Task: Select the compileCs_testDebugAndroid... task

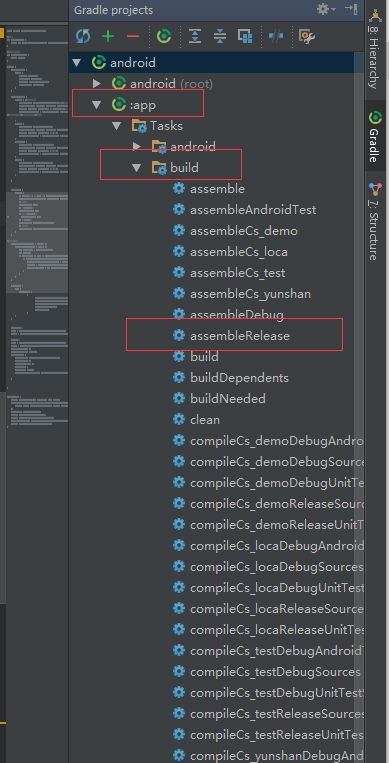Action: tap(277, 651)
